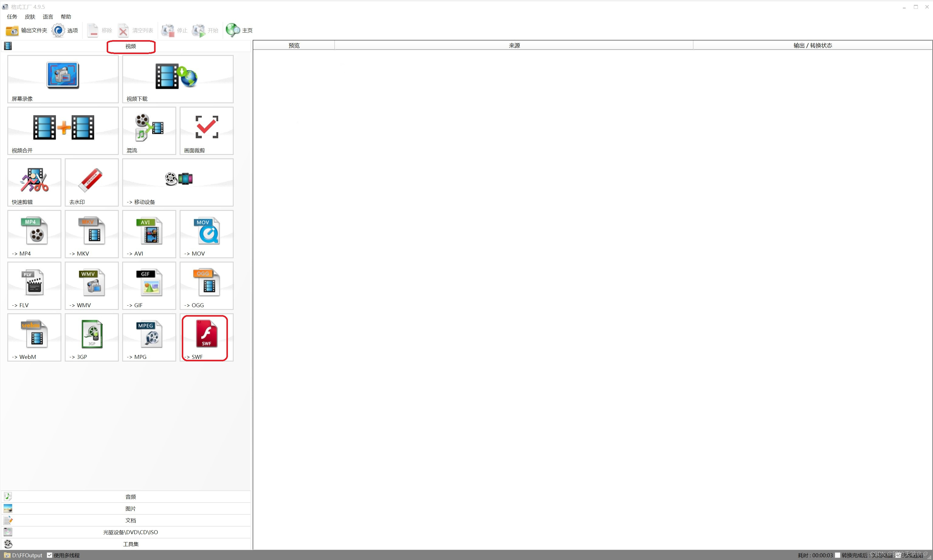
Task: Open the 视频合并 video merge tool
Action: [63, 130]
